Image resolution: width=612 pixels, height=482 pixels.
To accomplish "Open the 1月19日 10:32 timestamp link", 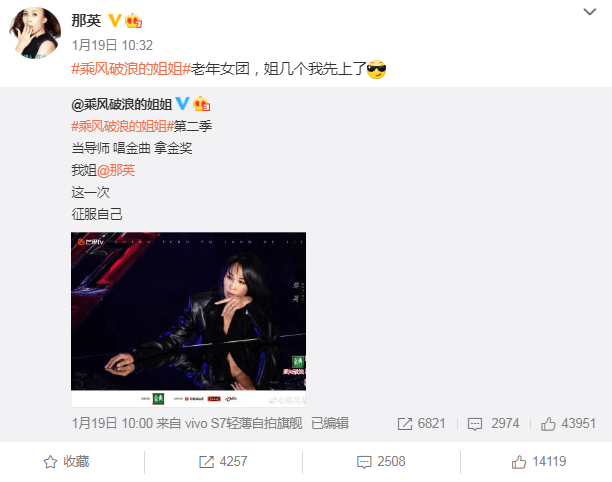I will (x=112, y=45).
